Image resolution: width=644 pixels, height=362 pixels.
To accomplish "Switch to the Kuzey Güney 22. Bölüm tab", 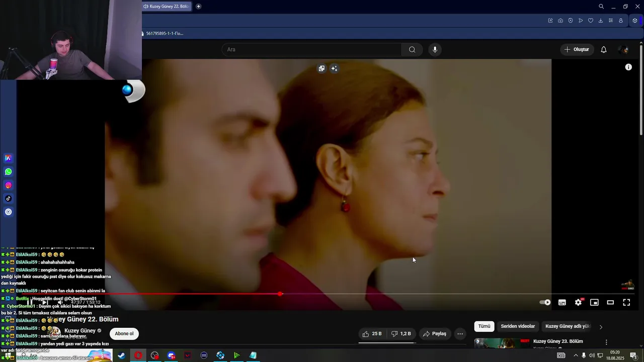I will pyautogui.click(x=167, y=7).
